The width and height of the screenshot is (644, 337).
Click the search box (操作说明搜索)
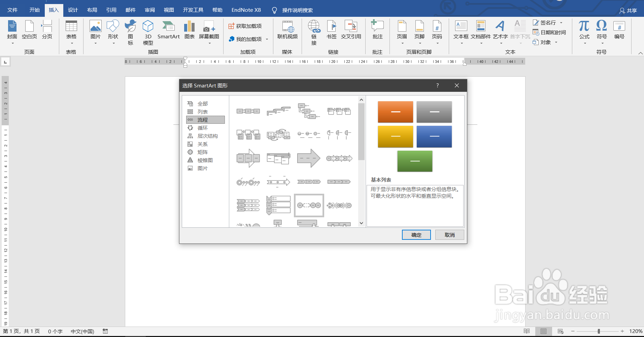[x=297, y=10]
